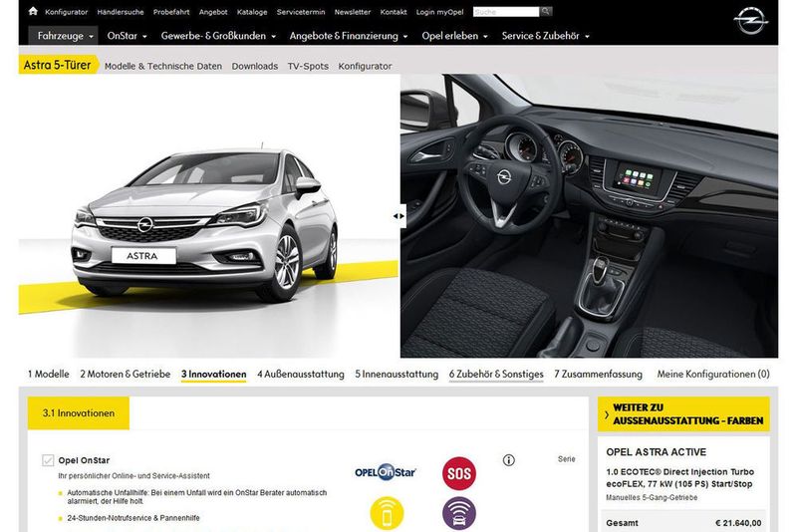797x532 pixels.
Task: Expand Angebote & Finanzierung menu
Action: pos(349,36)
